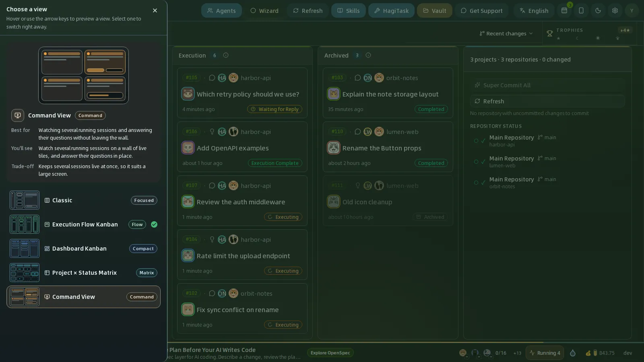This screenshot has width=644, height=362.
Task: Click Refresh in the repository panel
Action: tap(547, 101)
